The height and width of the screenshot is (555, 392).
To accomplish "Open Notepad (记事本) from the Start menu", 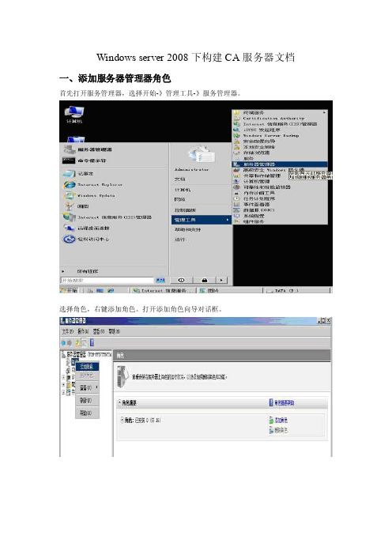I will (x=78, y=174).
